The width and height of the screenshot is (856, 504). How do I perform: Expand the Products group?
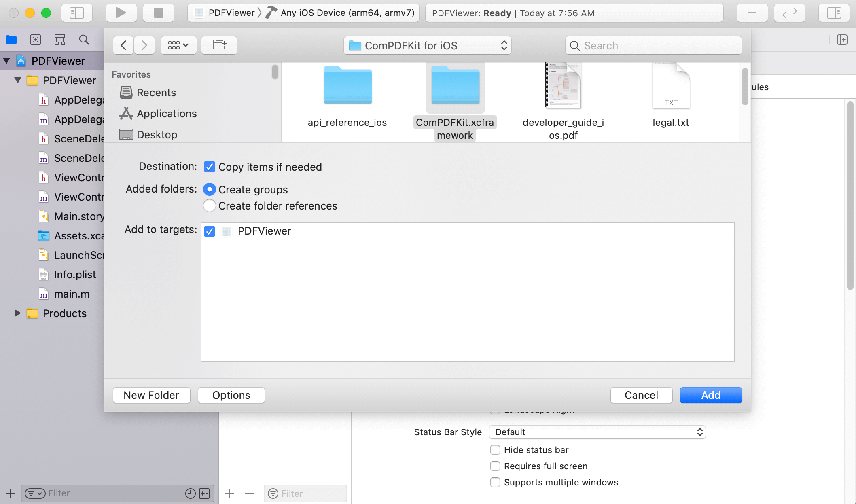coord(18,313)
